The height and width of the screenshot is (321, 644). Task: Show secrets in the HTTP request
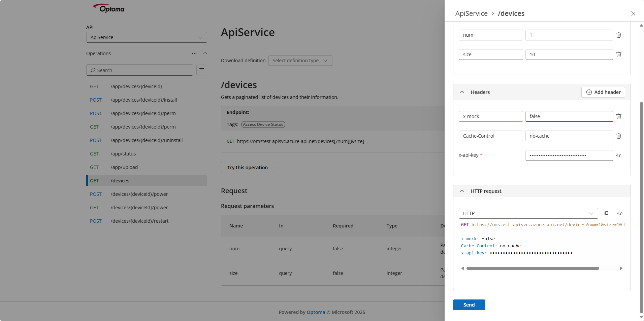[x=619, y=213]
